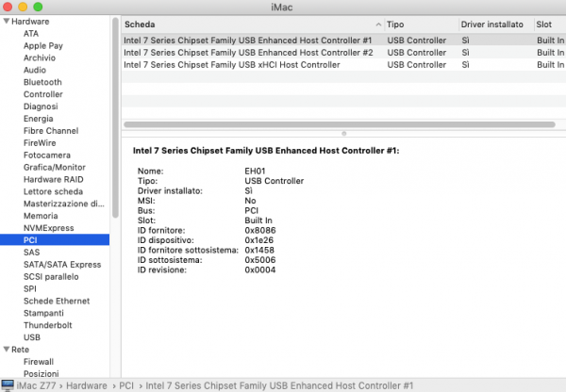
Task: Click Hardware in the path bar
Action: tap(87, 385)
